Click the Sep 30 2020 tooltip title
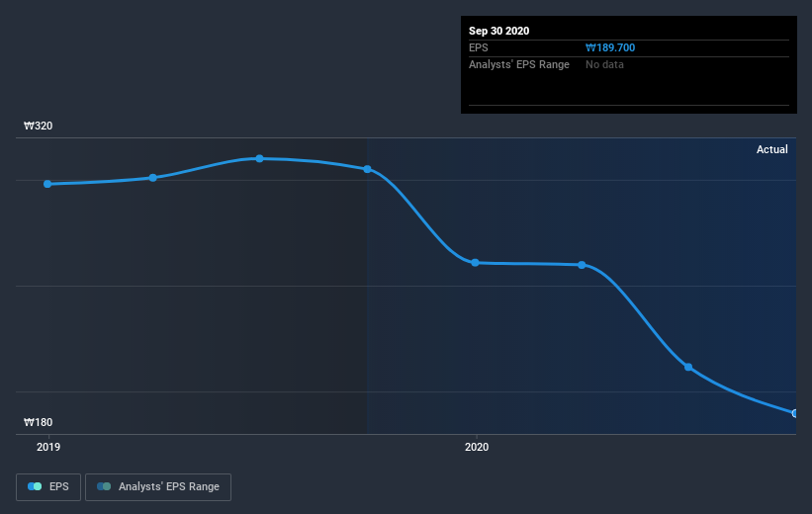 499,31
